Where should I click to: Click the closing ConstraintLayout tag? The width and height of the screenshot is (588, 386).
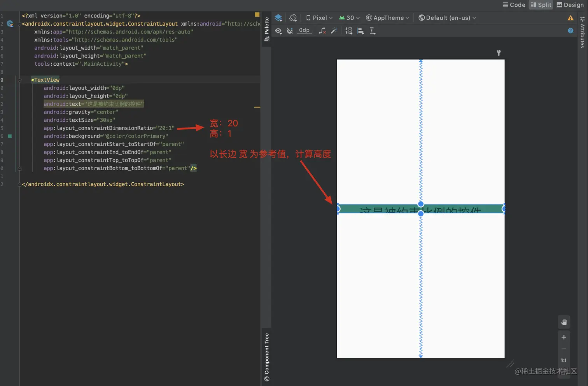[x=103, y=184]
